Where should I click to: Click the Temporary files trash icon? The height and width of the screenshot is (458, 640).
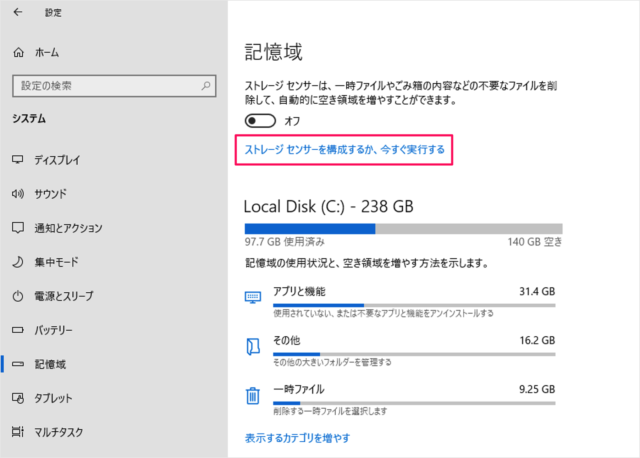(253, 396)
